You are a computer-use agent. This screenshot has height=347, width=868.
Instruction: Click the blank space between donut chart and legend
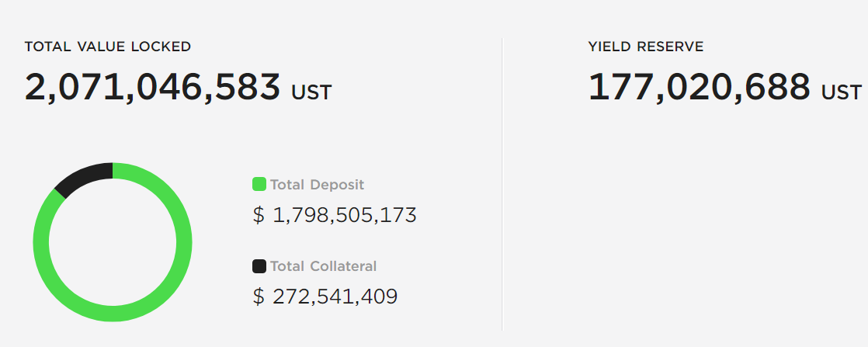[x=221, y=242]
